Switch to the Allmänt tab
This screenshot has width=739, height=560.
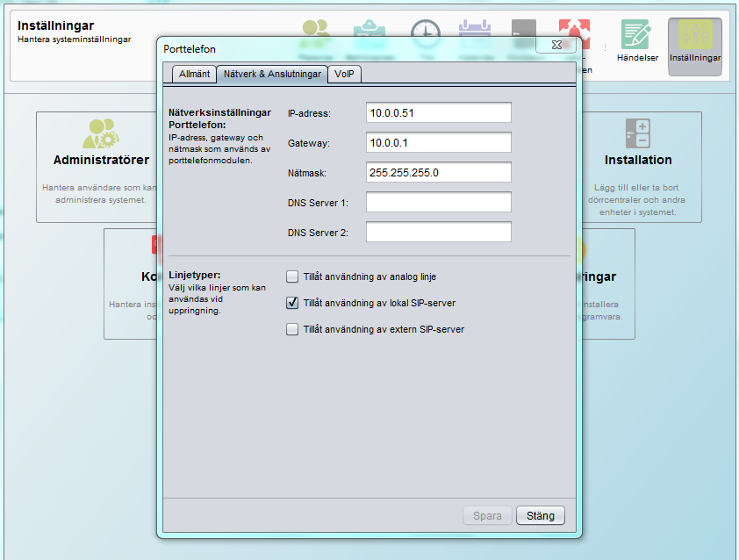point(194,74)
